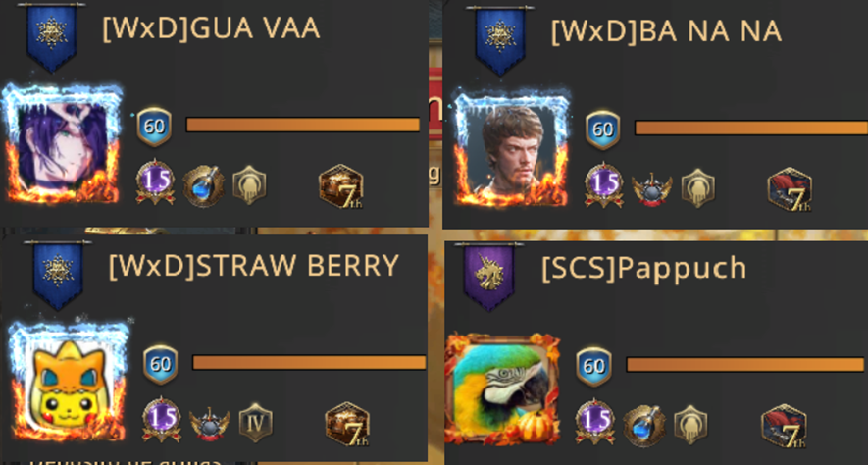868x465 pixels.
Task: Click STRAW BERRY's orange experience bar
Action: point(309,363)
